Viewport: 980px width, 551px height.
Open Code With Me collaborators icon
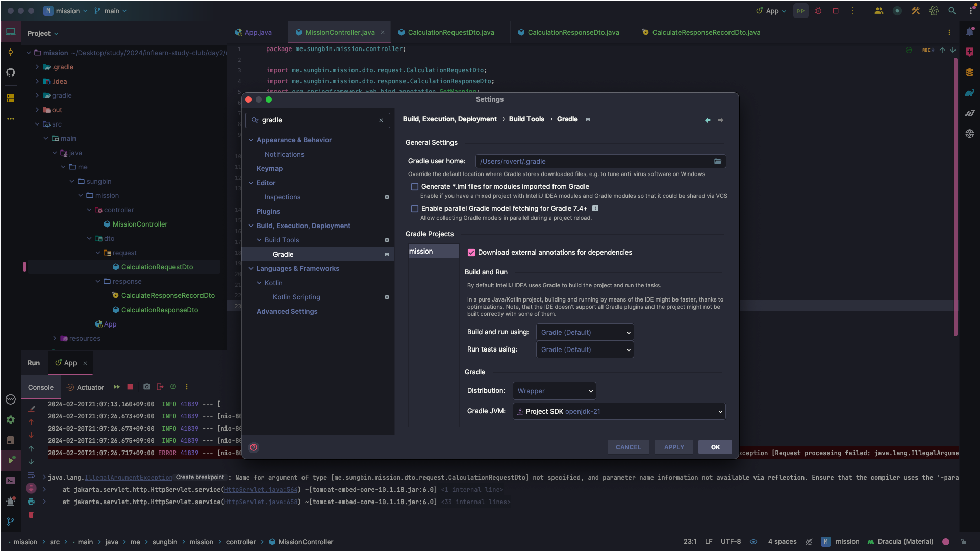[878, 11]
